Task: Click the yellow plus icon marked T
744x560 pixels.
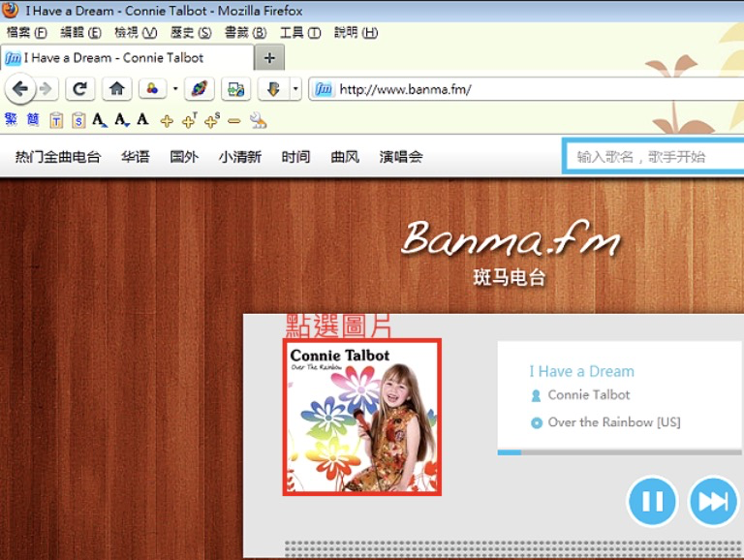Action: click(x=189, y=120)
